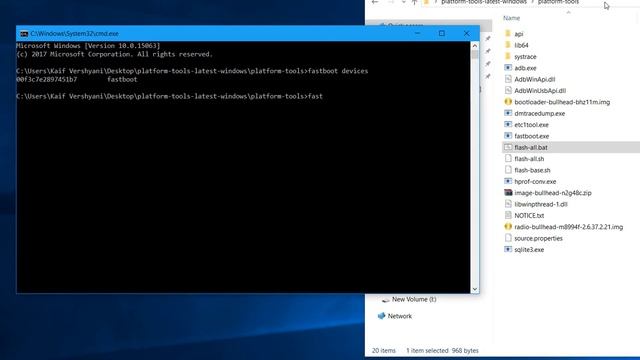This screenshot has width=640, height=360.
Task: Select the bootloader-bullhead-bhz11m.img file name
Action: [x=562, y=102]
